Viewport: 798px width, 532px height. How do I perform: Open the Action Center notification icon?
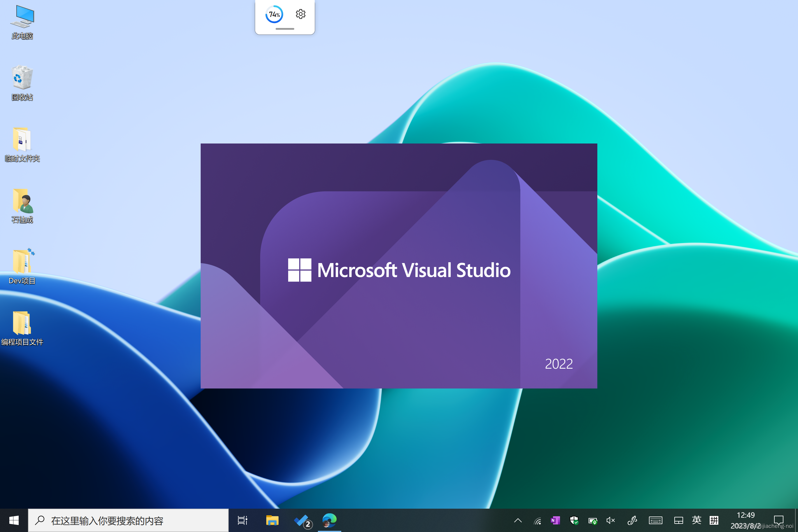pyautogui.click(x=779, y=520)
